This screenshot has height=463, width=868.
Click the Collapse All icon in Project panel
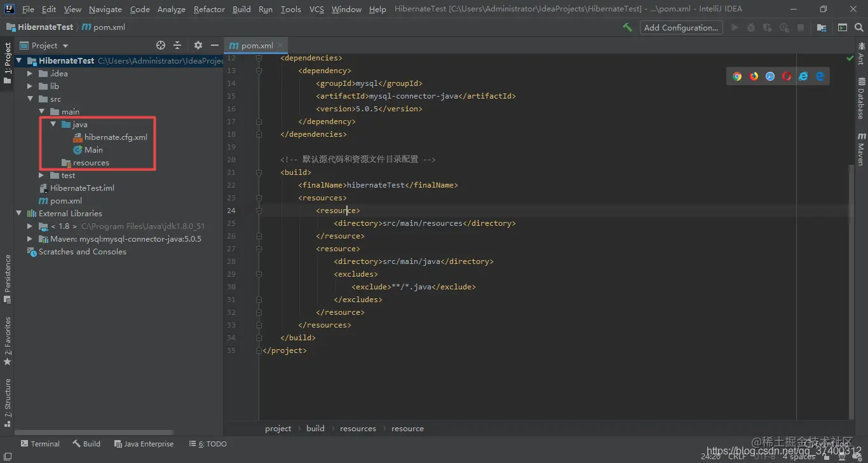177,45
